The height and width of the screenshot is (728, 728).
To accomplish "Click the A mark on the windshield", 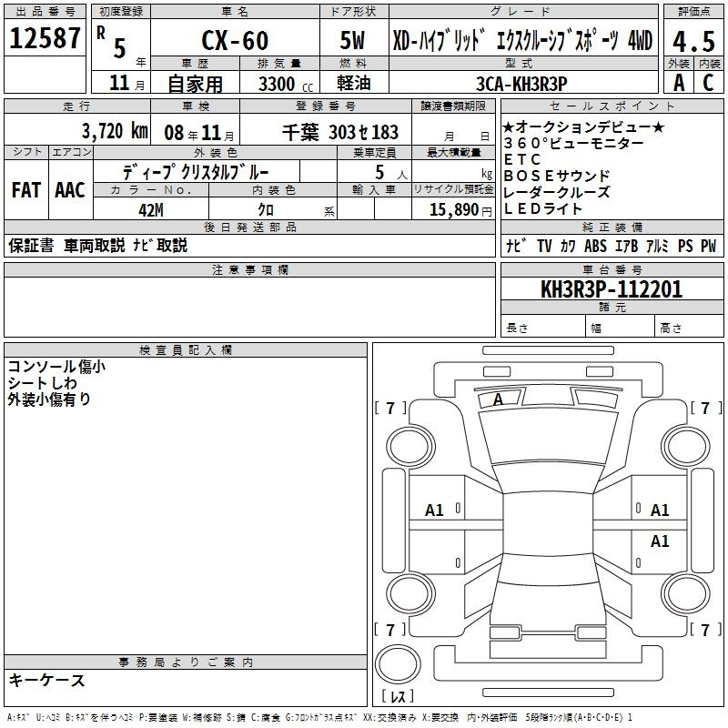I will (x=498, y=399).
